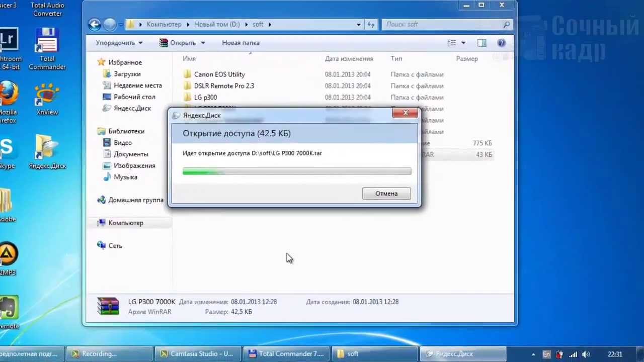Expand the arrow next to Открыть
The width and height of the screenshot is (644, 362).
[203, 43]
